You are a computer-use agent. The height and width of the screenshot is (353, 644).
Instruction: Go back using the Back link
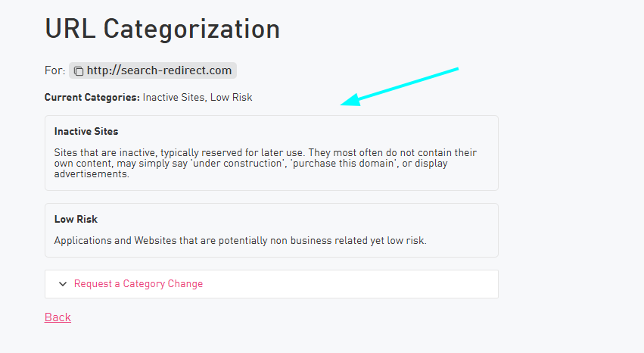tap(58, 317)
